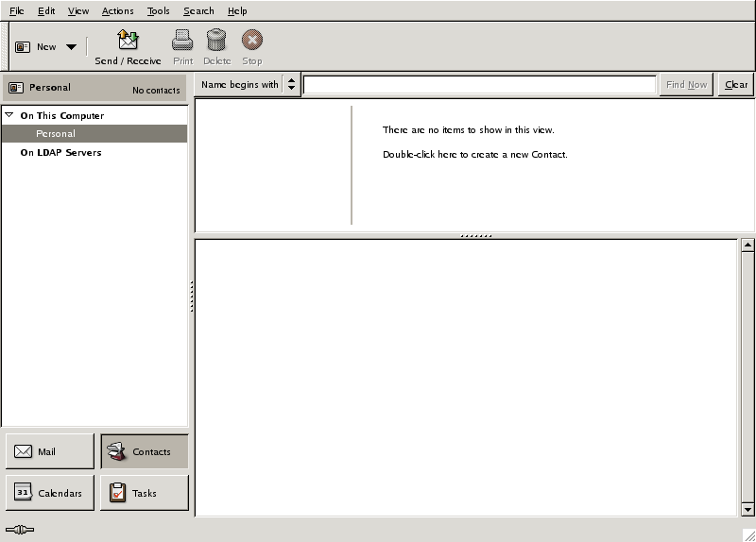
Task: Click the Delete trash can icon
Action: tap(216, 41)
